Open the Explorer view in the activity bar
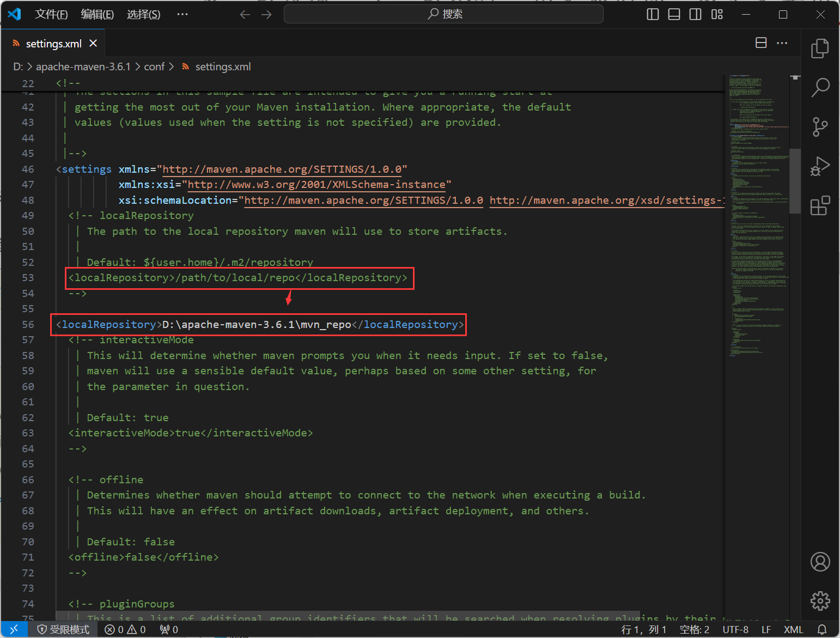 tap(820, 48)
